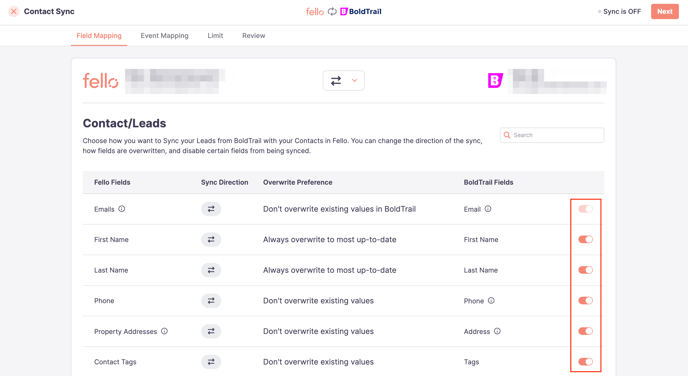Click the field Search box
This screenshot has width=688, height=376.
click(552, 135)
